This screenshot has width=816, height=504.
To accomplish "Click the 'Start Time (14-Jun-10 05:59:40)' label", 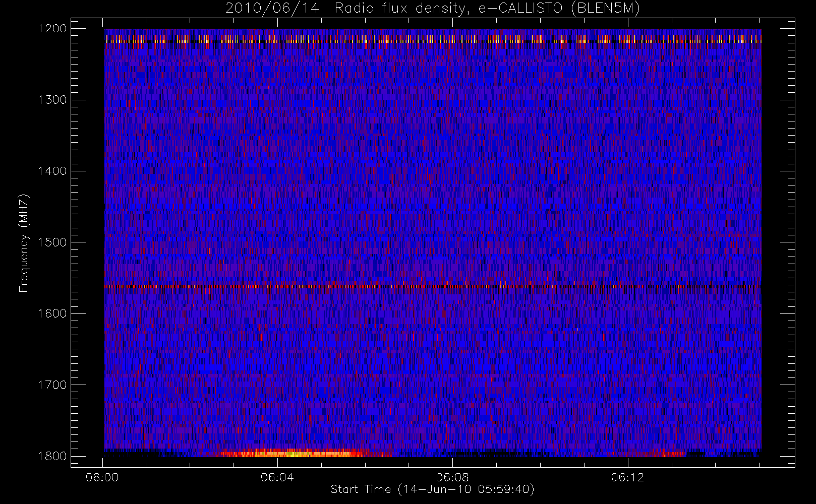I will point(433,489).
